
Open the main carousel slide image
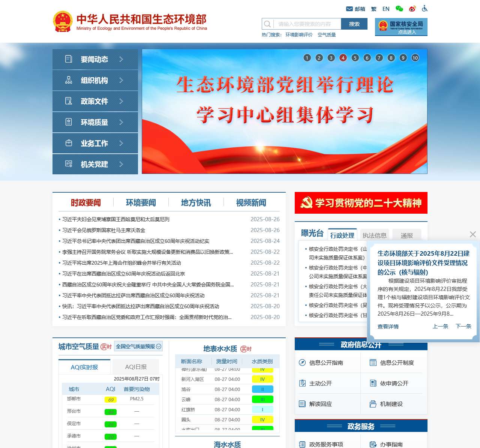(285, 111)
